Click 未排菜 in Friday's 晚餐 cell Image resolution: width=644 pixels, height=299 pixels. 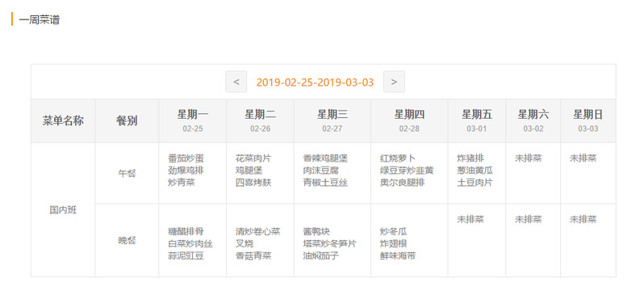point(470,219)
